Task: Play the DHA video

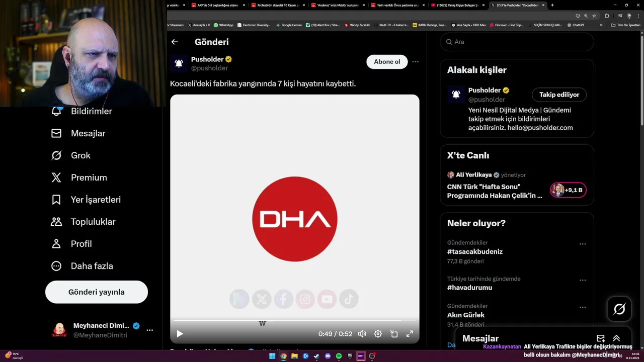Action: pos(180,334)
